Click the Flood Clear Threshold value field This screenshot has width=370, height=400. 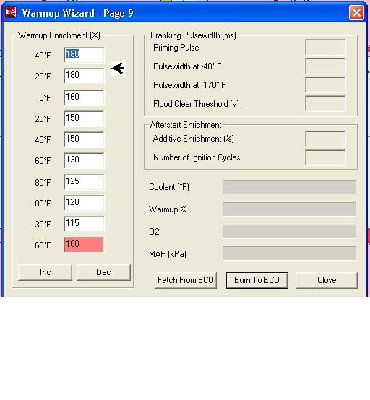(325, 104)
